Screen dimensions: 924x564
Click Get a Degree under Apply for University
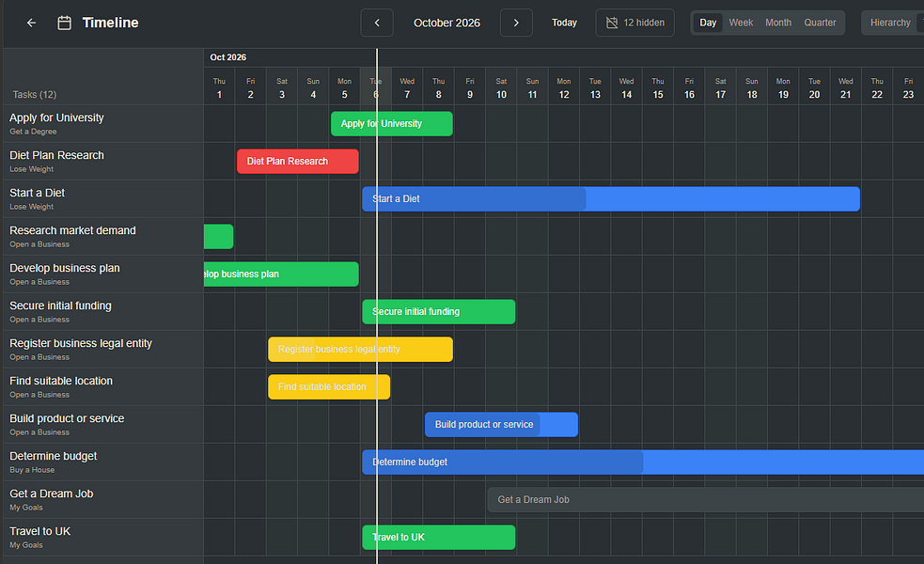(33, 132)
